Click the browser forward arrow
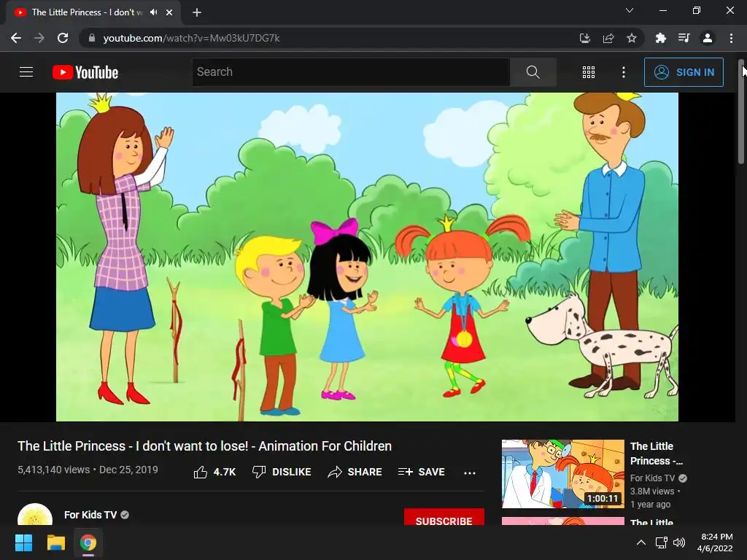The width and height of the screenshot is (747, 560). [39, 38]
